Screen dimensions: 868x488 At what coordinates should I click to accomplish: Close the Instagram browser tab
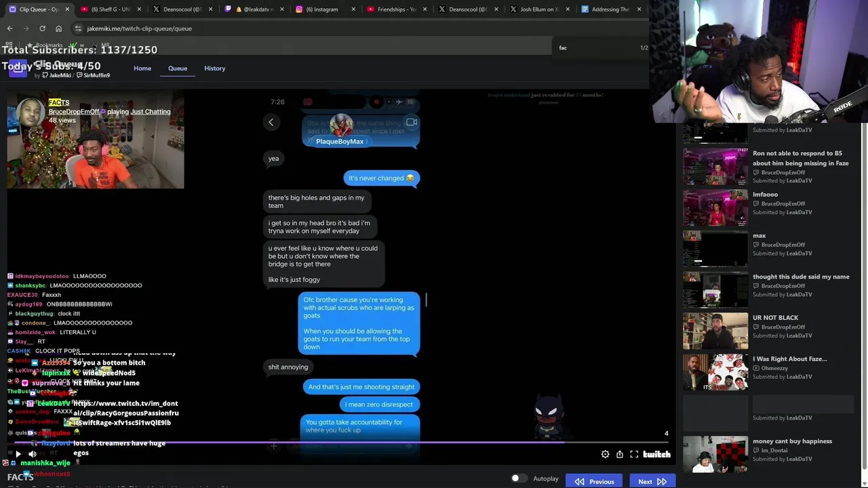[x=354, y=9]
